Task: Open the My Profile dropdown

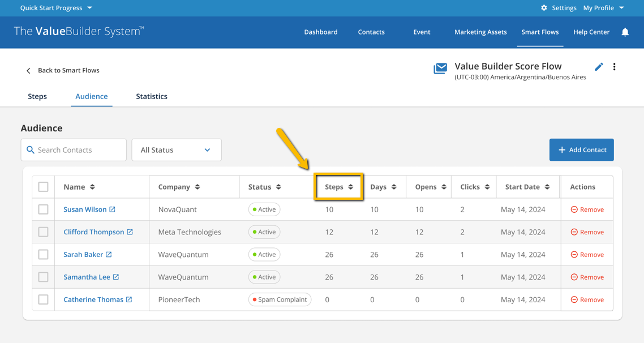Action: pyautogui.click(x=603, y=8)
